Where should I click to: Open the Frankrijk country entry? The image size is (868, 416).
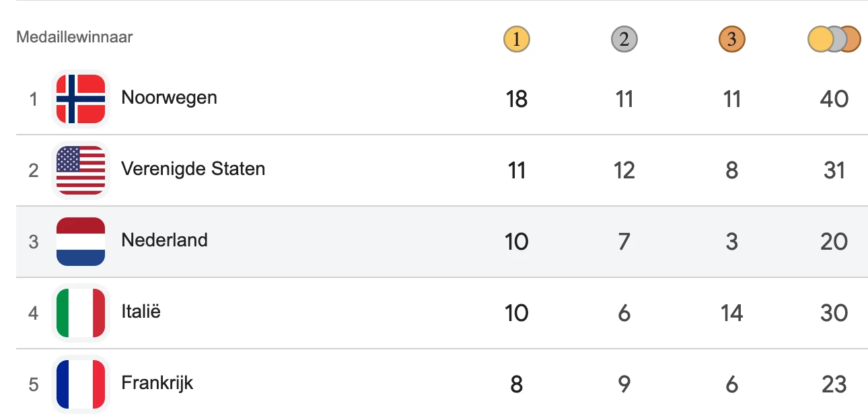[x=157, y=383]
